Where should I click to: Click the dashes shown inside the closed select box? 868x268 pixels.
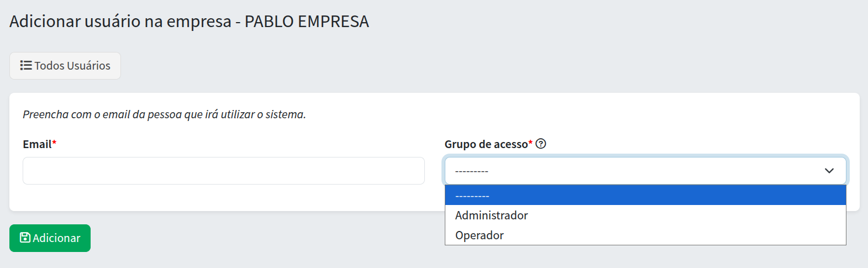pyautogui.click(x=471, y=171)
